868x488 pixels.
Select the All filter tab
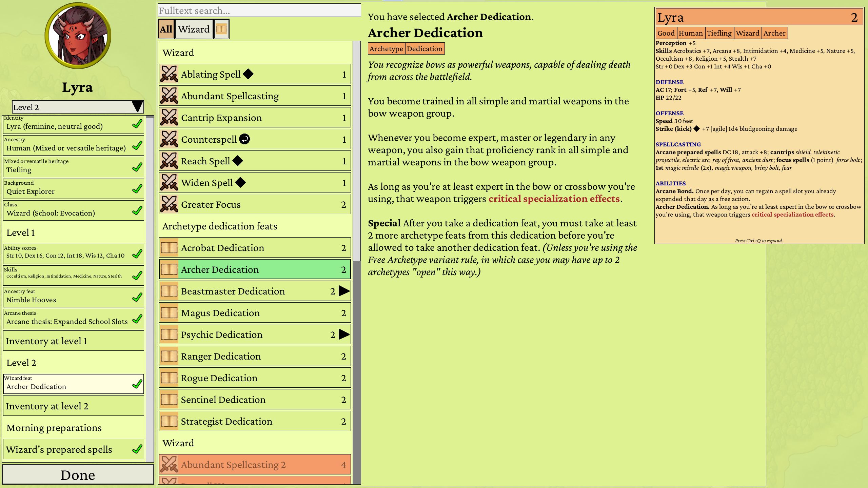coord(166,29)
